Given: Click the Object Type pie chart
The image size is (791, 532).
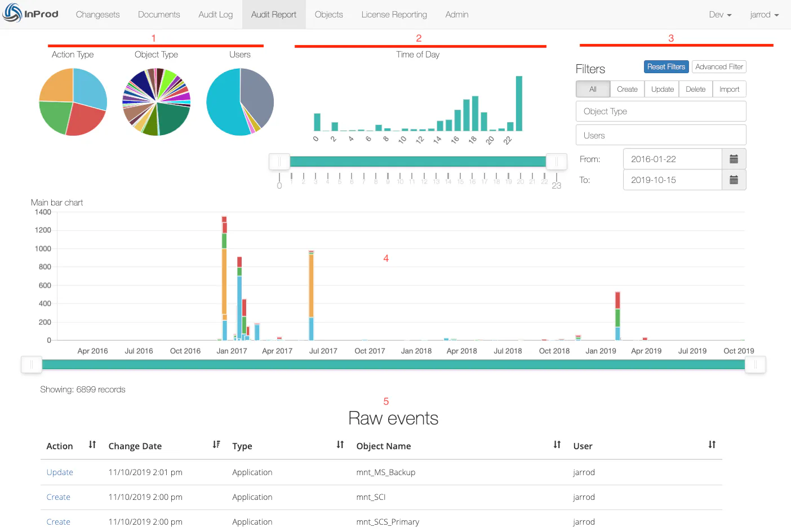Looking at the screenshot, I should (x=157, y=102).
